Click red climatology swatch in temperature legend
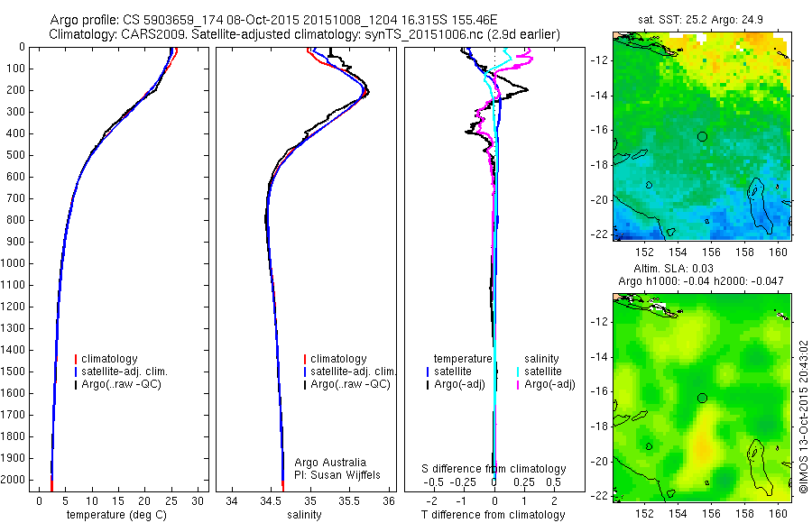Screen dimensions: 812x523 (76, 359)
